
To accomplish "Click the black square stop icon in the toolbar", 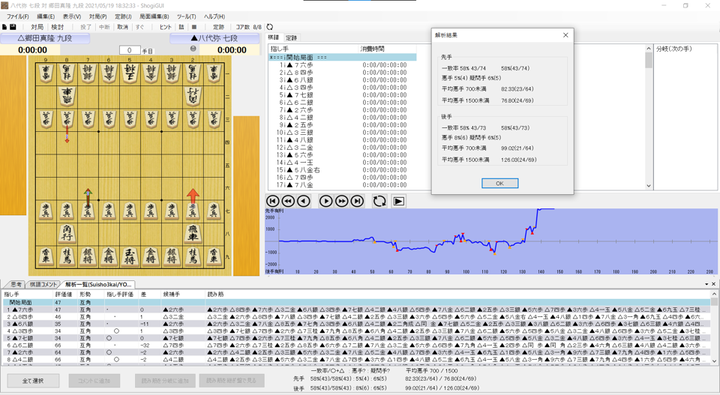I will (194, 27).
